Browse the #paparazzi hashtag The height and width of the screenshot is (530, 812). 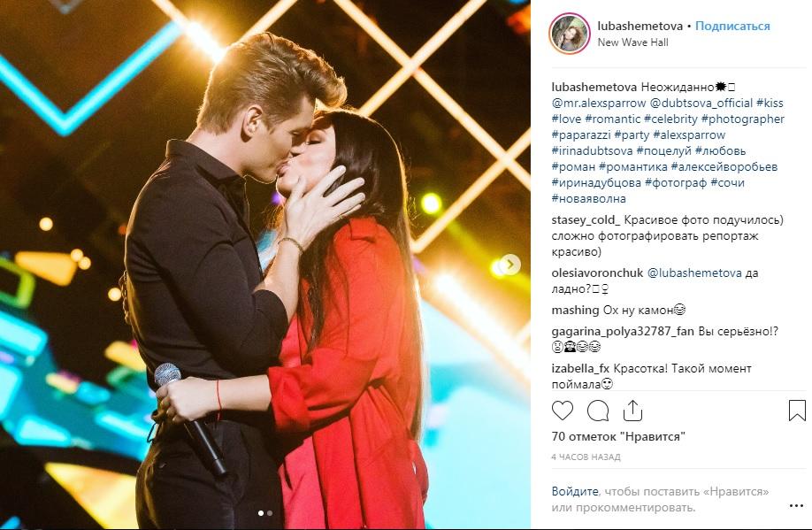(581, 135)
